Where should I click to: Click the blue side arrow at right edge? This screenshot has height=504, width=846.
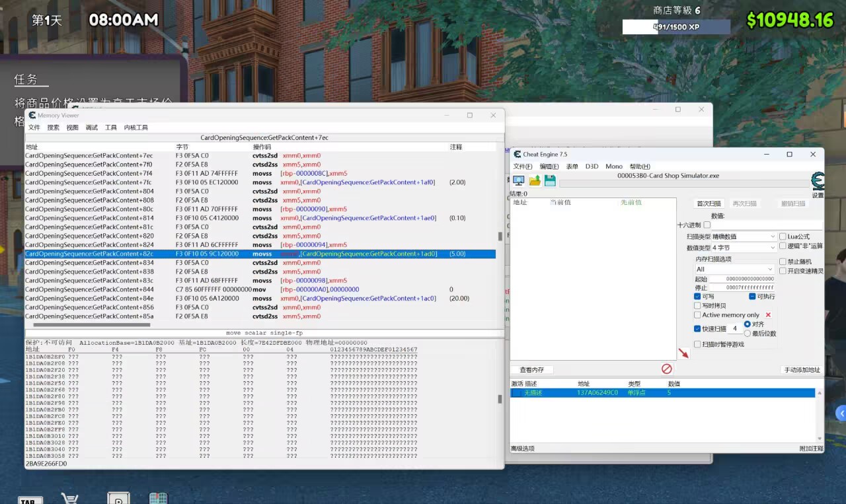[841, 414]
